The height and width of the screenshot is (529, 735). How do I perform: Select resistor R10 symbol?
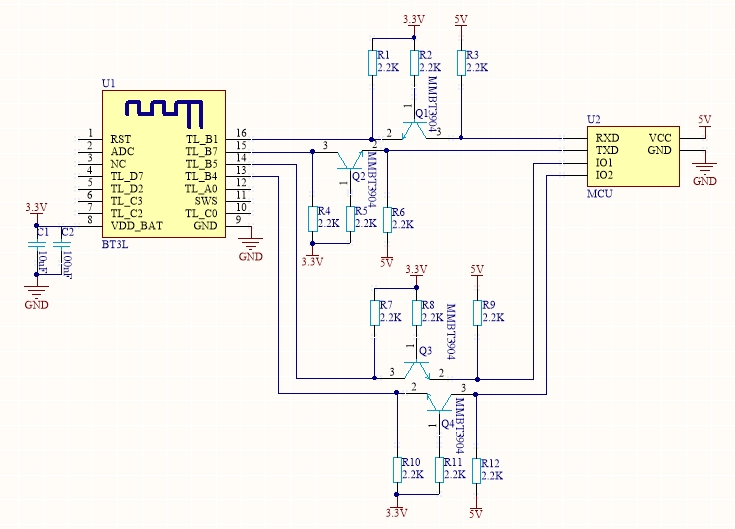coord(397,469)
